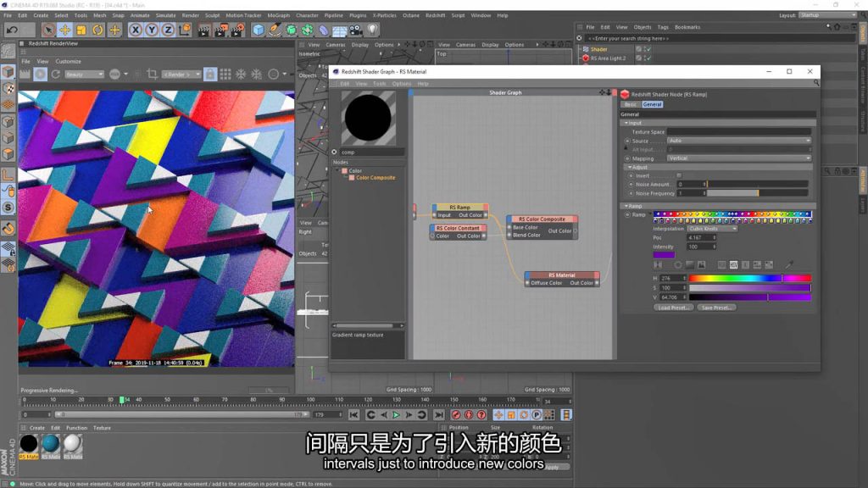The image size is (868, 488).
Task: Click the purple color swatch below Intensity
Action: click(x=664, y=255)
